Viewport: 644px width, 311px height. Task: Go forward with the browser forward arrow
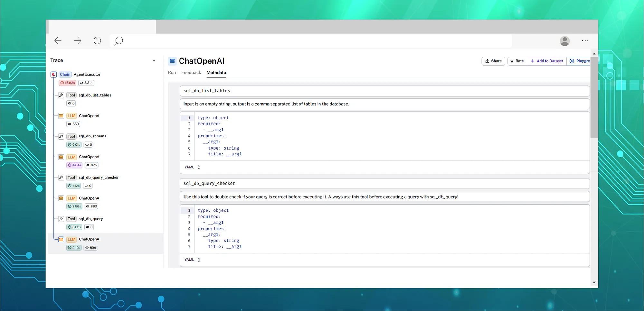point(78,41)
